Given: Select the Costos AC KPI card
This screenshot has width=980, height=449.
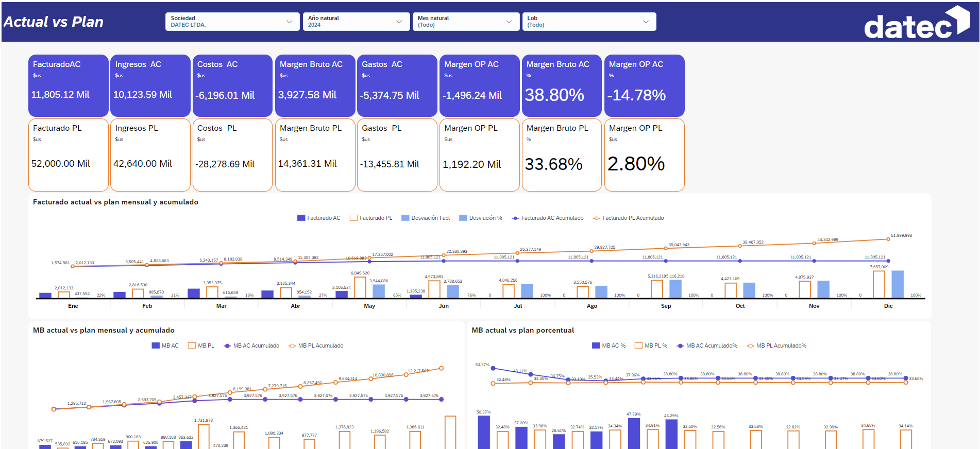Looking at the screenshot, I should tap(232, 85).
